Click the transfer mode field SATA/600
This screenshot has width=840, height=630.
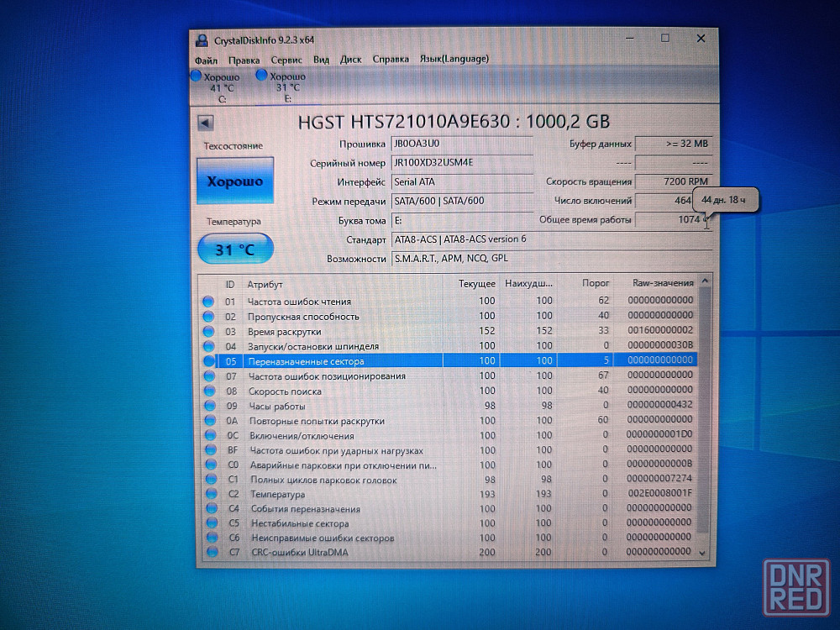click(462, 201)
